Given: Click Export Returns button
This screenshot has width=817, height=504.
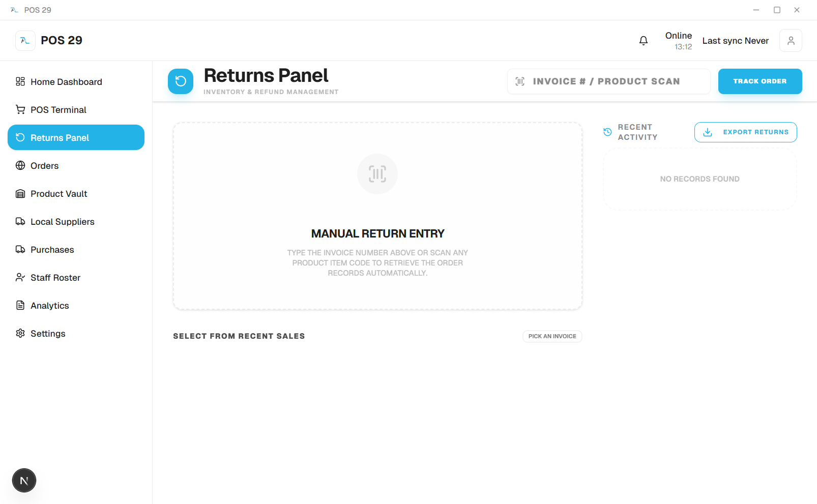Looking at the screenshot, I should tap(746, 132).
